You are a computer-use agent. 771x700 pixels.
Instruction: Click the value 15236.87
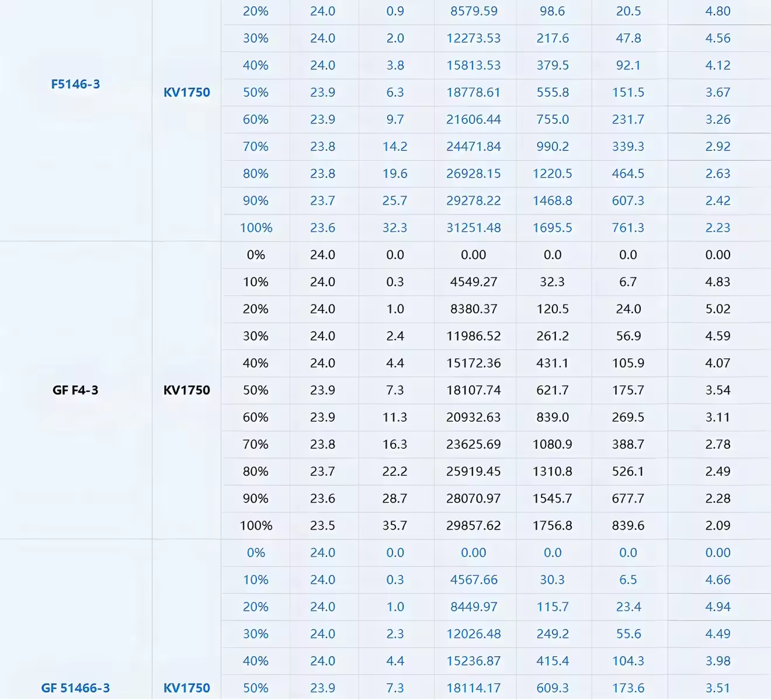(x=474, y=661)
